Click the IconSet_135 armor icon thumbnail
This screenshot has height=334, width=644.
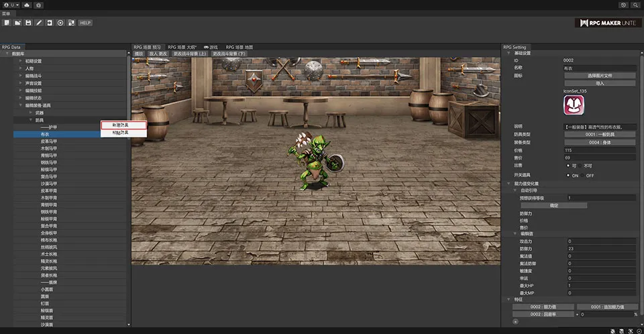coord(573,106)
